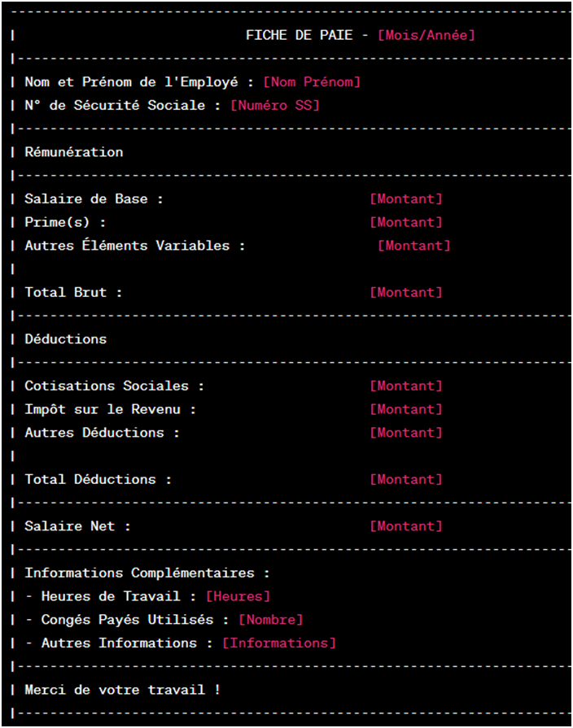Click the Cotisations Sociales [Montant] field
Viewport: 573px width, 728px height.
point(406,386)
